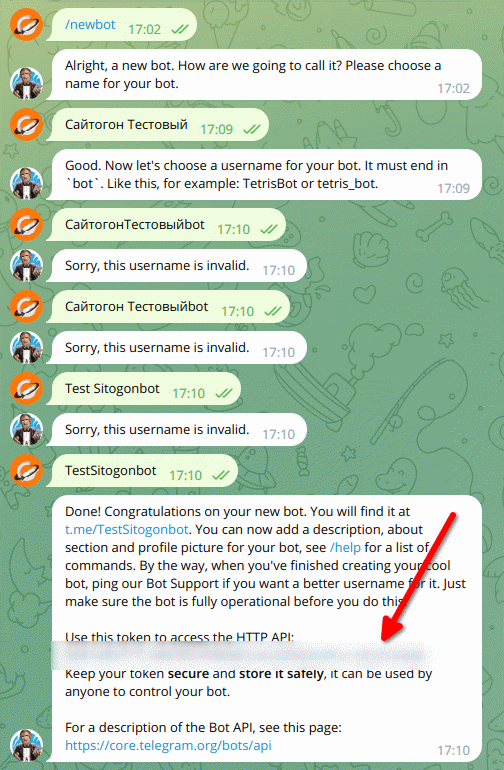Click orange avatar beside 'TestSitogonbot' message
The height and width of the screenshot is (770, 504).
coord(27,470)
